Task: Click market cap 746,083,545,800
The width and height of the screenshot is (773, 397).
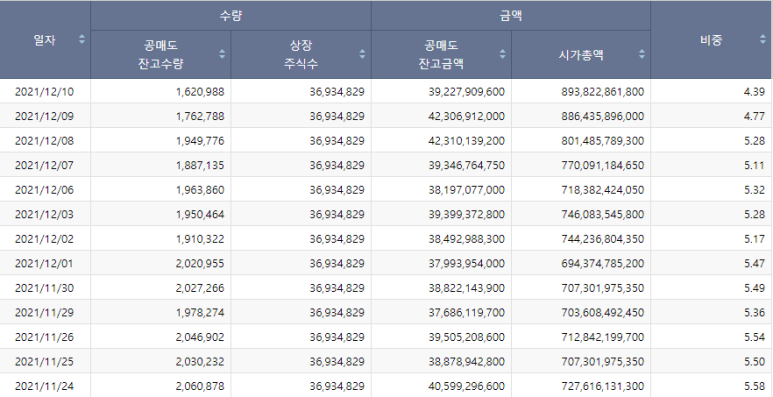Action: click(602, 215)
